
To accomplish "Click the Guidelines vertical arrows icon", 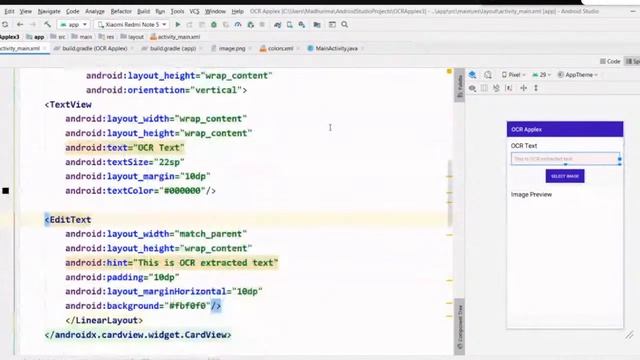I will (x=536, y=88).
